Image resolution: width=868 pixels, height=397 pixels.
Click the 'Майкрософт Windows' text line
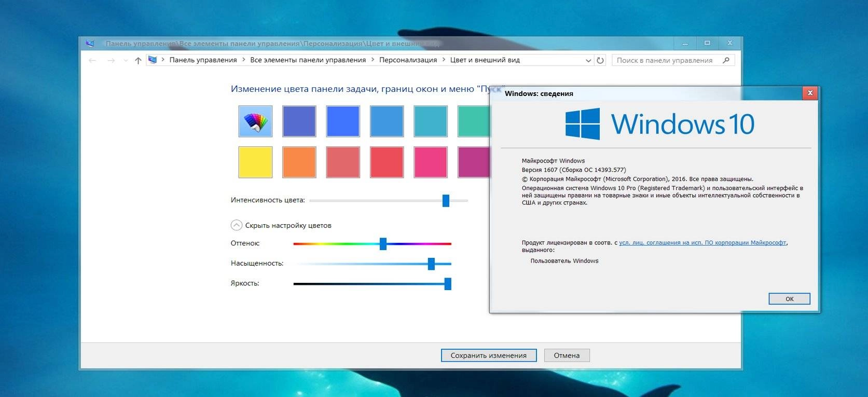click(x=553, y=161)
